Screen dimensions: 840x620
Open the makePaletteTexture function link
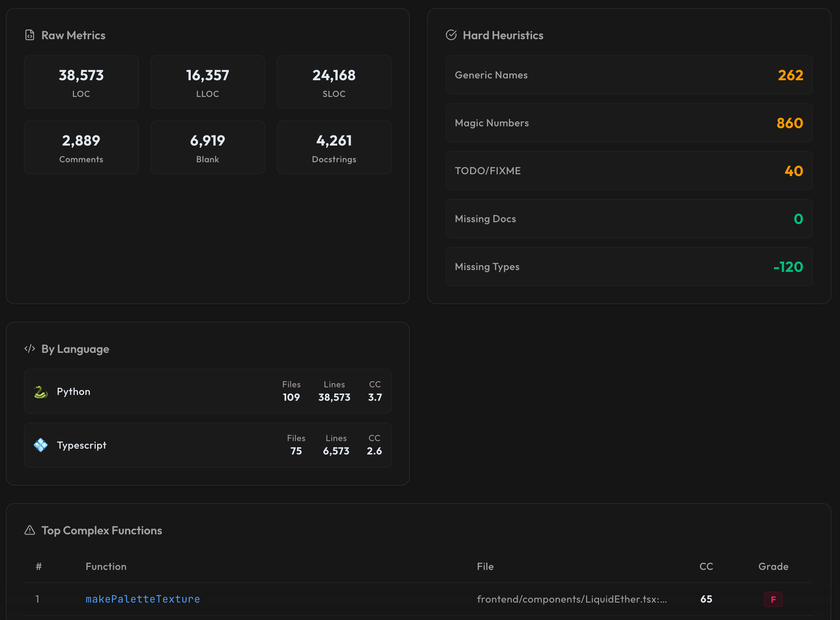[x=143, y=599]
